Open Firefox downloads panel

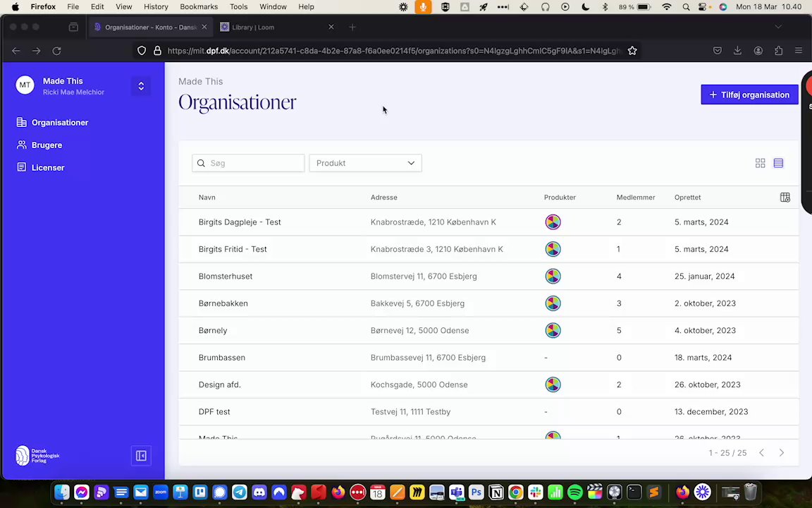pos(737,51)
